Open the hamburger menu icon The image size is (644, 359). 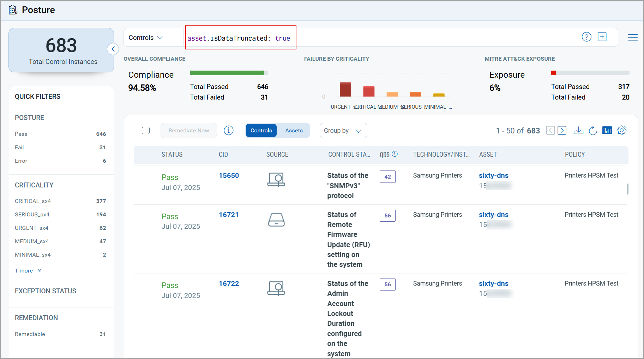coord(633,37)
